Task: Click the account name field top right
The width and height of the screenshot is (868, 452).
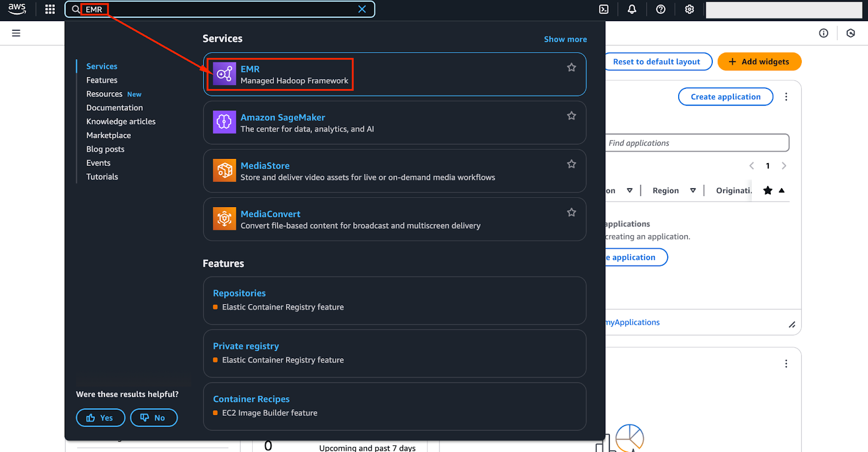Action: (784, 10)
